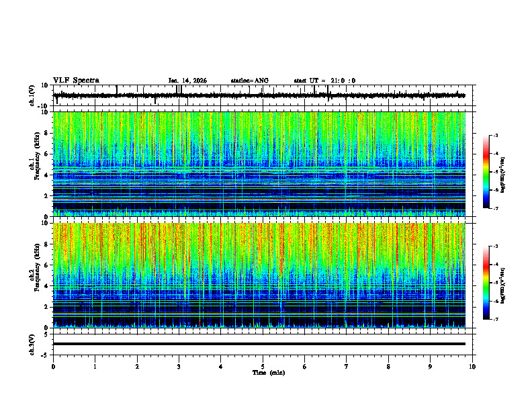This screenshot has width=532, height=411.
Task: Click the ch.1 PSD color scale bar
Action: coord(486,172)
